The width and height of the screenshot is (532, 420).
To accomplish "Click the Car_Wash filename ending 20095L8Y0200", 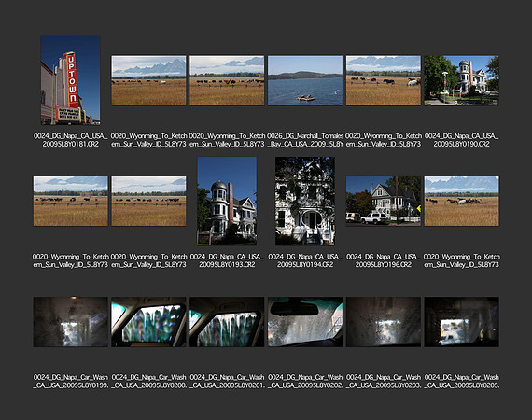I will pyautogui.click(x=148, y=381).
